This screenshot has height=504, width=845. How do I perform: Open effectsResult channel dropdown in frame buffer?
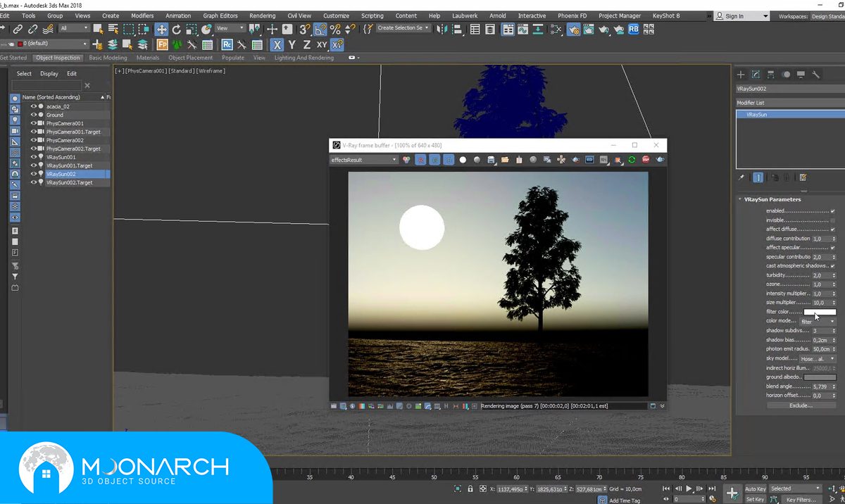pyautogui.click(x=364, y=160)
